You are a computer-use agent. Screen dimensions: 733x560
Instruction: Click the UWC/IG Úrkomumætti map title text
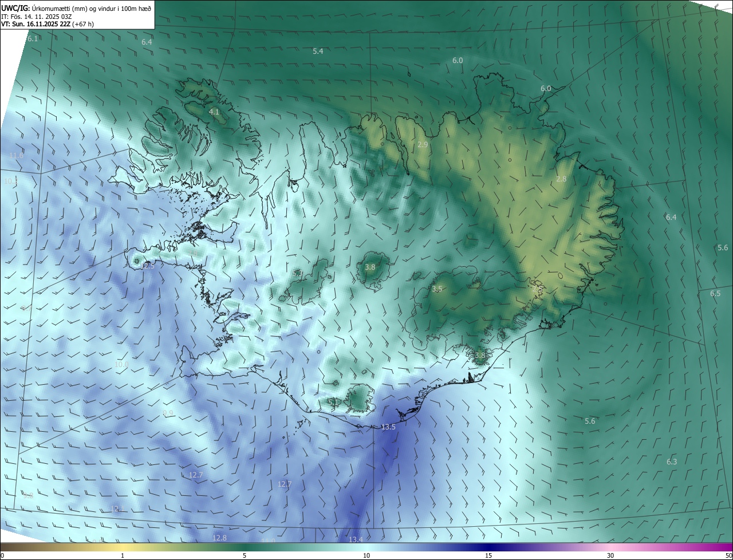click(76, 8)
